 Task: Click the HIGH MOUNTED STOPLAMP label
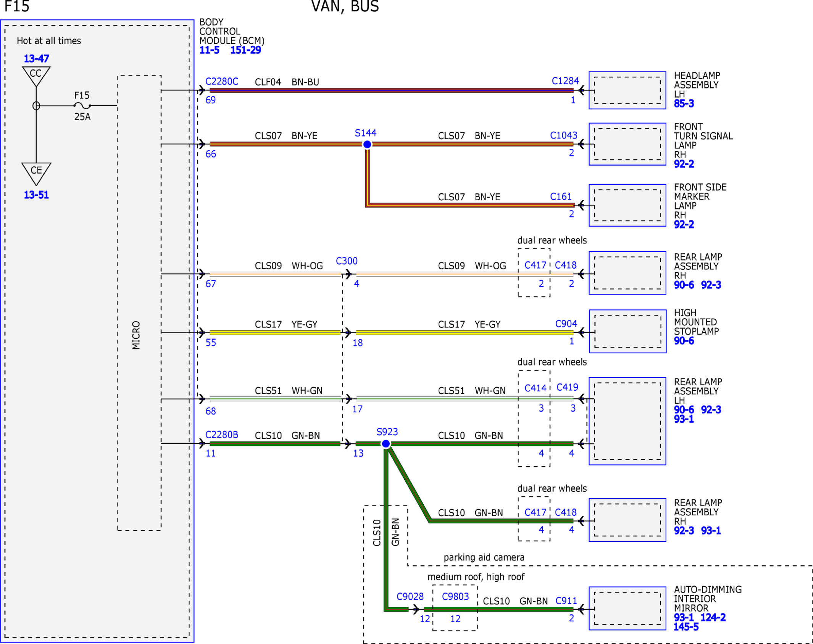point(696,322)
